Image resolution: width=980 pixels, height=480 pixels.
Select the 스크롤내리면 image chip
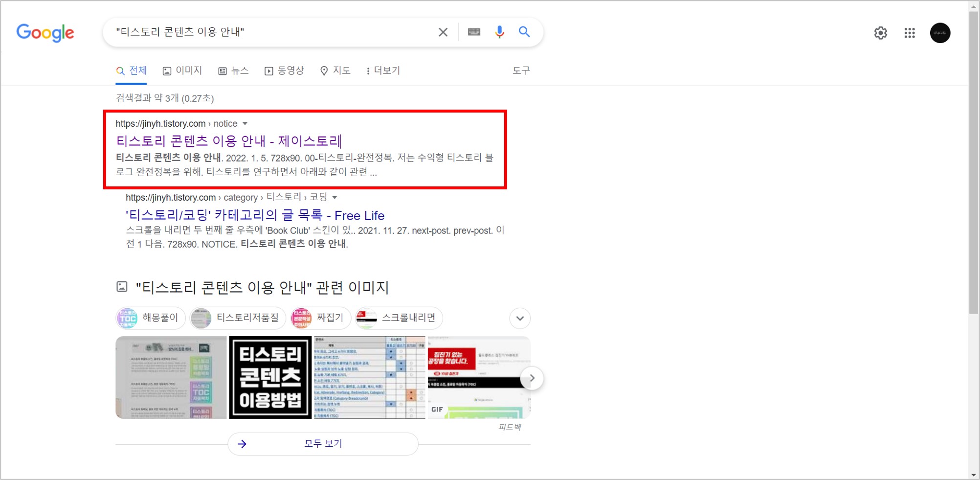(399, 318)
